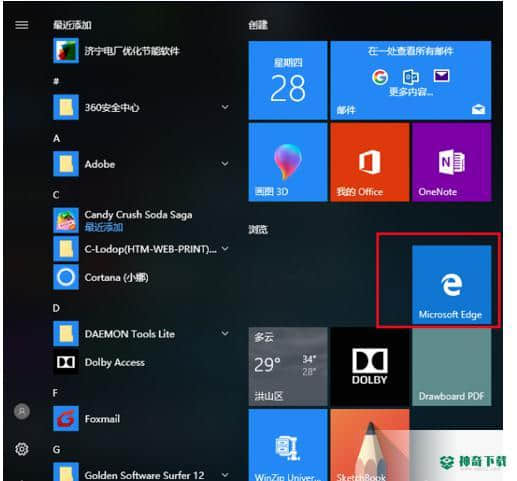517x481 pixels.
Task: Open the Microsoft Edge tile
Action: pos(452,285)
